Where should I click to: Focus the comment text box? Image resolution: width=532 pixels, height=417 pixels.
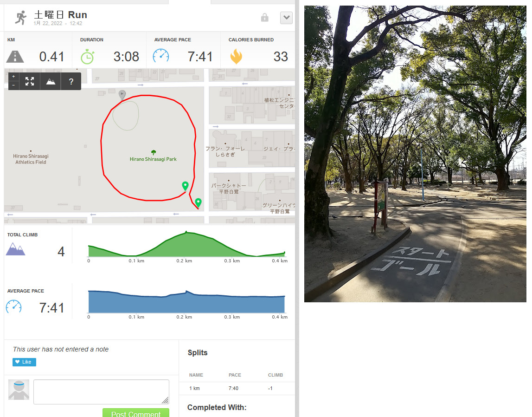pyautogui.click(x=102, y=392)
